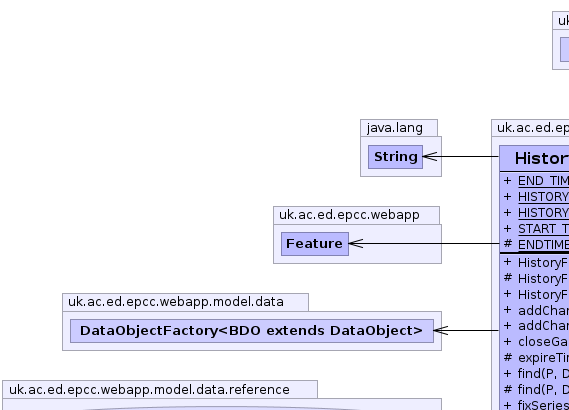Click the END_TIM field in History class
Screen dimensions: 569x410
[x=543, y=181]
